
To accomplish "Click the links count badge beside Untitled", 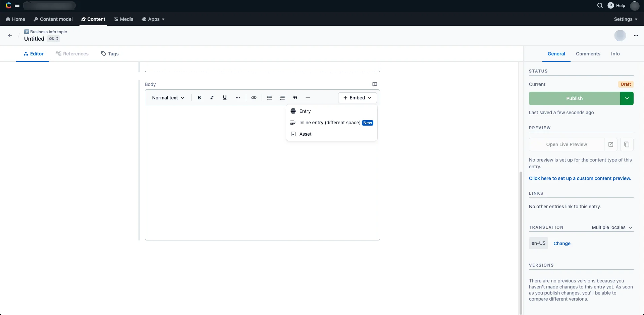I will tap(54, 39).
